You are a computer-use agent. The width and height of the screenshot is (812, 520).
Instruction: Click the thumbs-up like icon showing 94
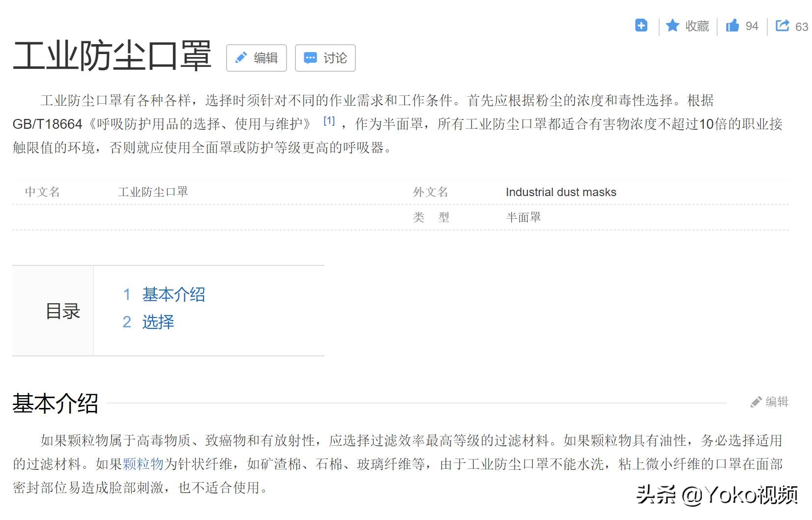click(733, 26)
